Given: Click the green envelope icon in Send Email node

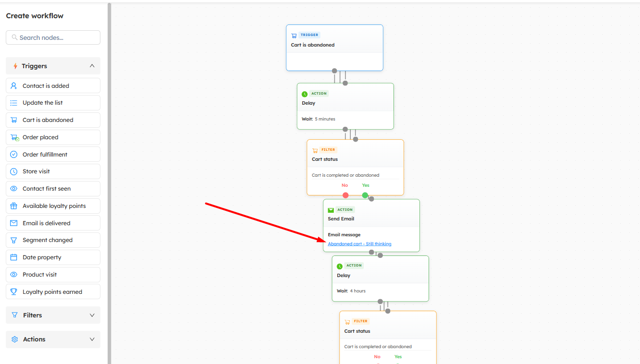Looking at the screenshot, I should pyautogui.click(x=331, y=210).
